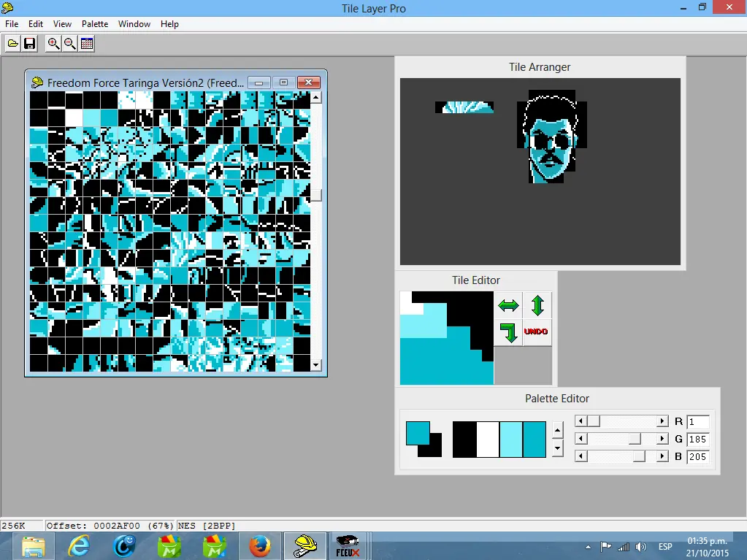Click the Action Center flag icon
Image resolution: width=747 pixels, height=560 pixels.
[605, 547]
